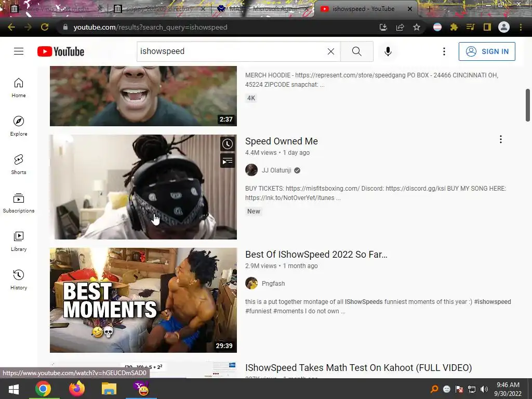Click the 2.9M views text
The width and height of the screenshot is (532, 399).
tap(261, 266)
